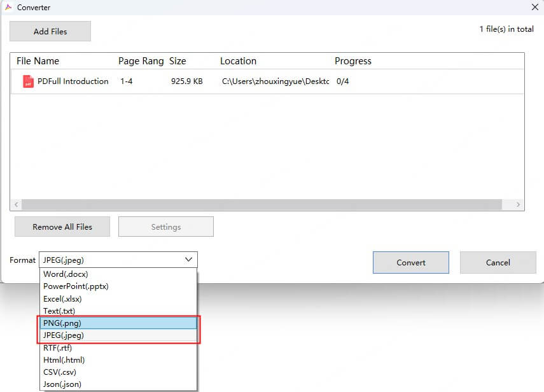Click Remove All Files

62,227
